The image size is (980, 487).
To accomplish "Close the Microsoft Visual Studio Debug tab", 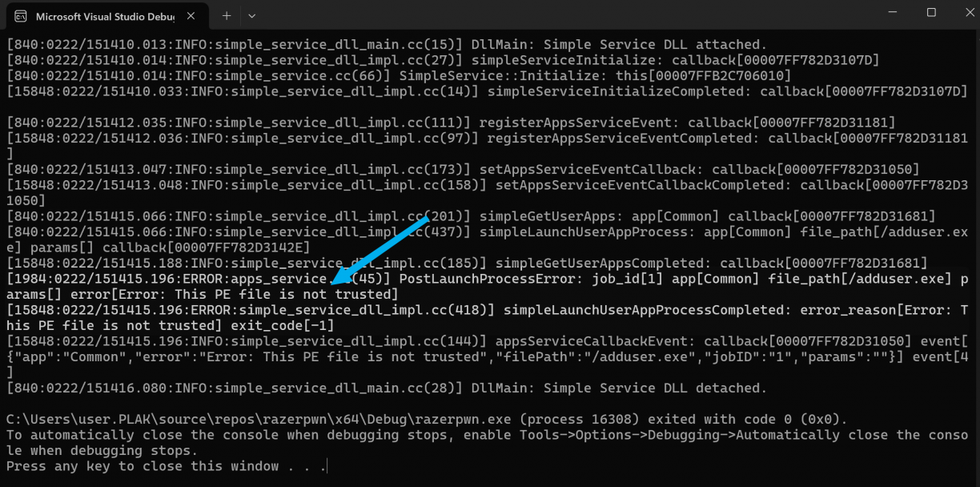I will pyautogui.click(x=191, y=15).
